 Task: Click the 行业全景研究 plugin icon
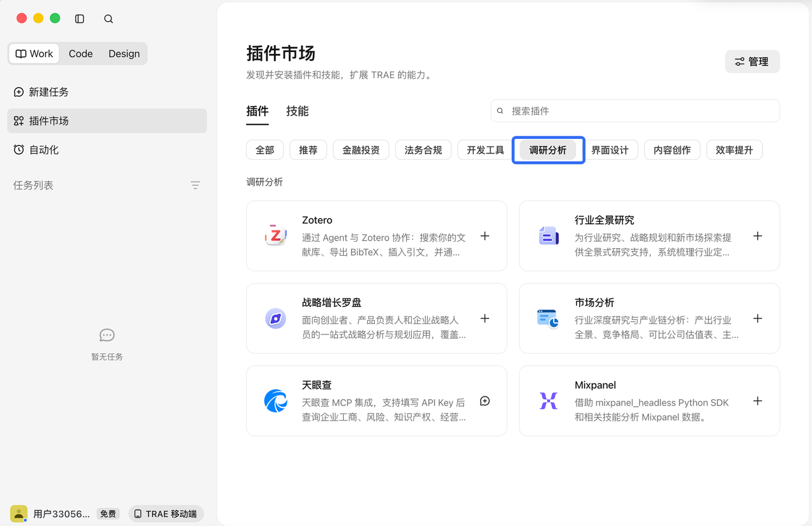[x=549, y=236]
